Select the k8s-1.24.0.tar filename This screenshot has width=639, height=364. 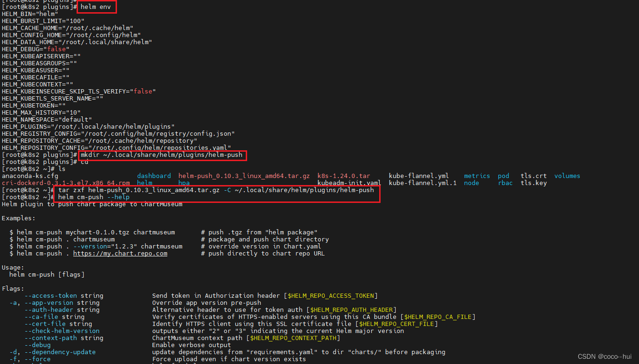343,176
